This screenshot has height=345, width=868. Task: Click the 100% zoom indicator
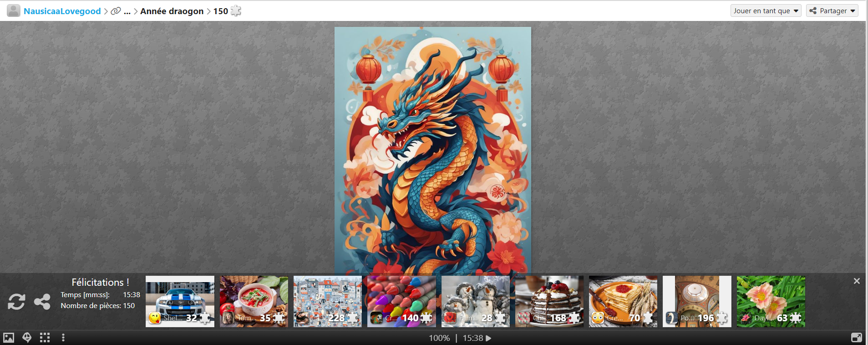(x=439, y=338)
